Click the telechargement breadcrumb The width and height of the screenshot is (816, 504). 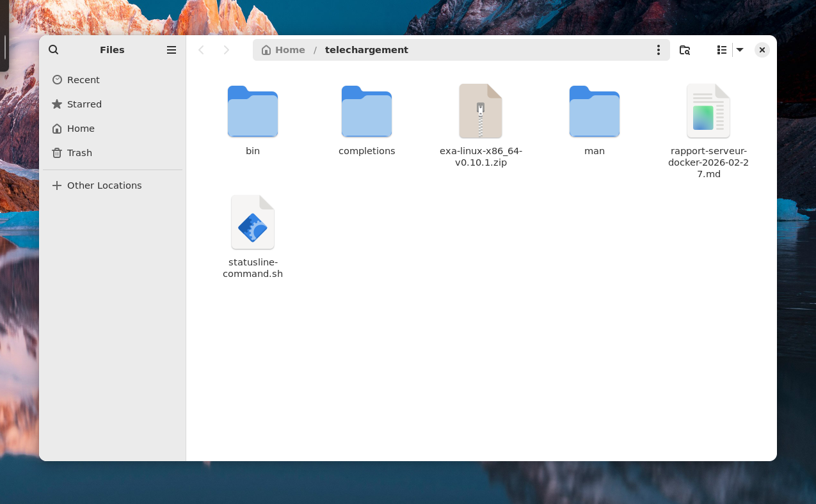[367, 50]
